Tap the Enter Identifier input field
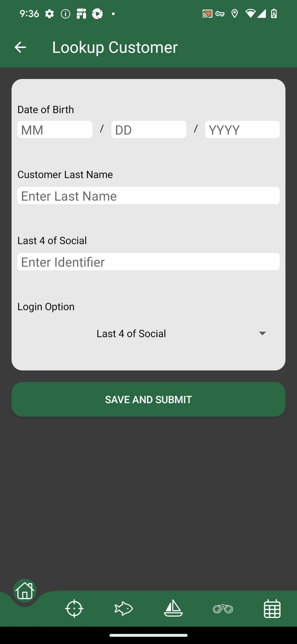Screen dimensions: 297x644 pos(148,262)
